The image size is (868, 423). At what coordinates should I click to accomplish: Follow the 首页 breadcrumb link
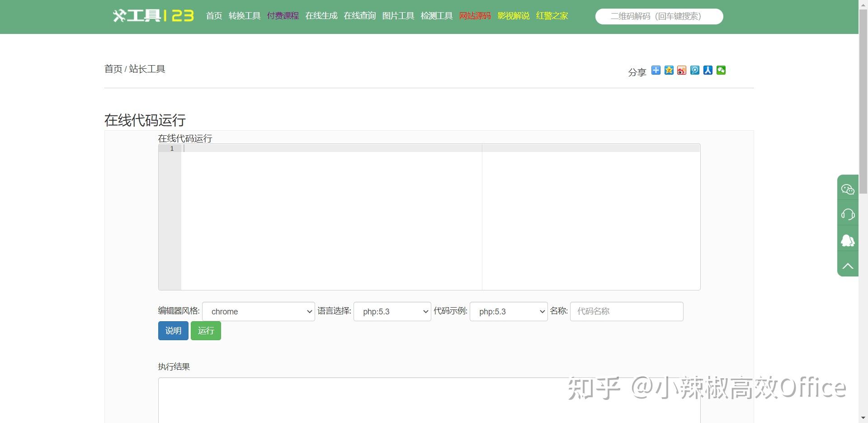pos(113,69)
